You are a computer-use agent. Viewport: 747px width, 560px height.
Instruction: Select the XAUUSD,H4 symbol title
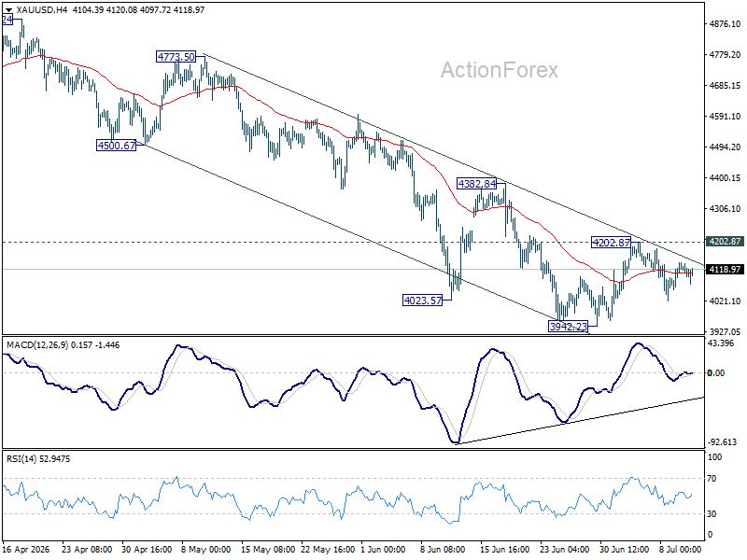[x=41, y=9]
